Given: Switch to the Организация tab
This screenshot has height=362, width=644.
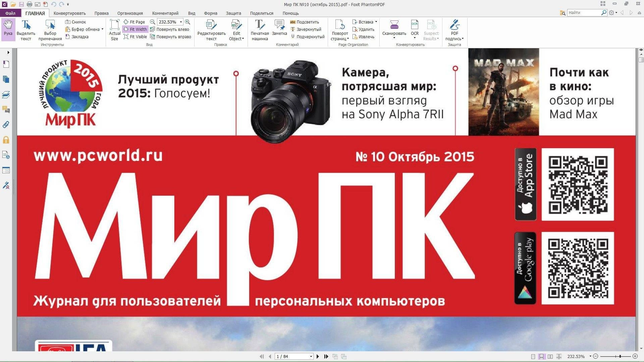Looking at the screenshot, I should pyautogui.click(x=130, y=13).
